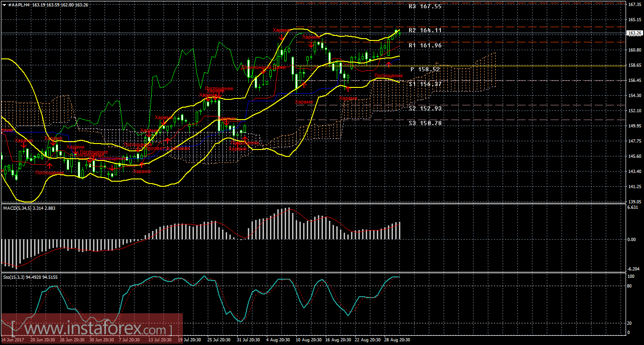This screenshot has width=644, height=345.
Task: Click the 6.631 MACD scale value
Action: point(633,208)
